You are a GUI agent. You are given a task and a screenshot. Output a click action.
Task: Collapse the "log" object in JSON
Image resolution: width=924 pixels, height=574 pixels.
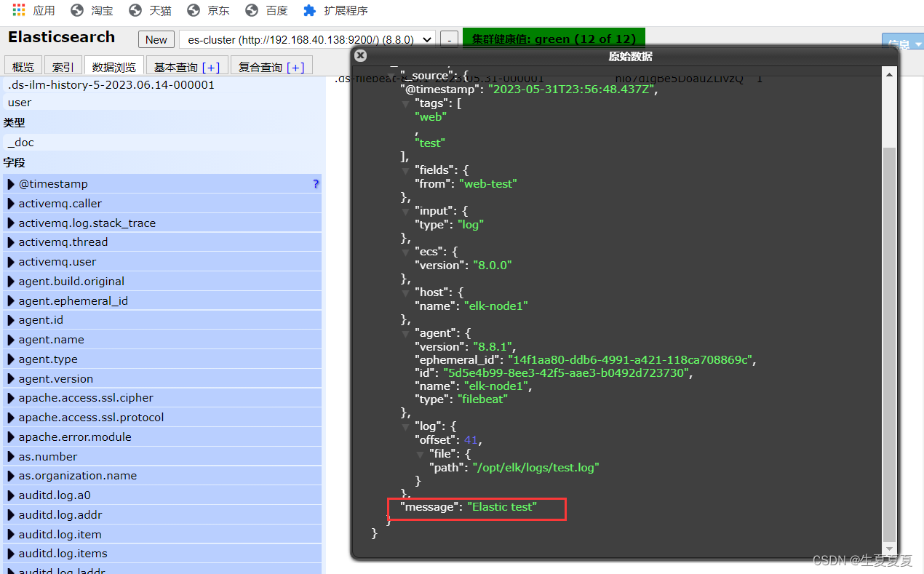(x=406, y=426)
